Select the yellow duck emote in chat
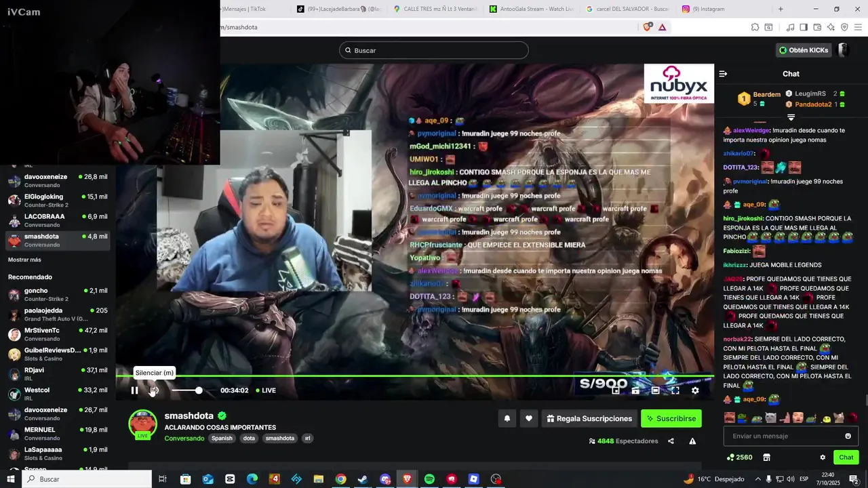 tap(826, 418)
